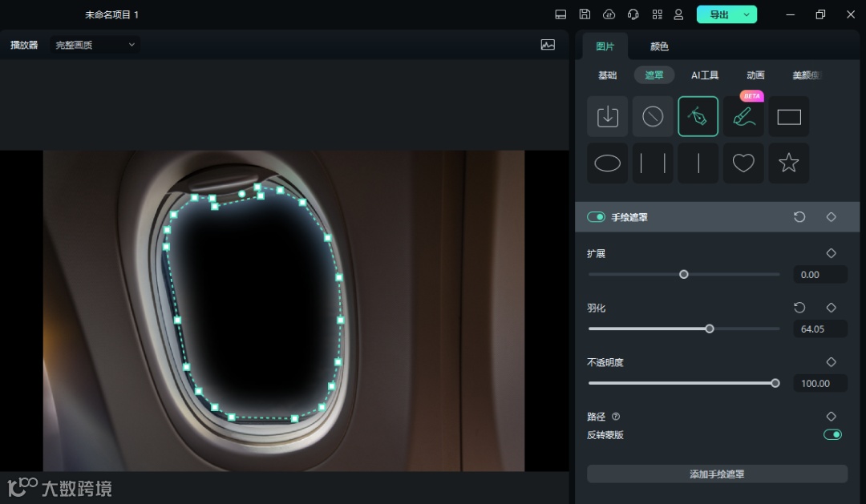
Task: Click the 播放器 label
Action: 24,45
